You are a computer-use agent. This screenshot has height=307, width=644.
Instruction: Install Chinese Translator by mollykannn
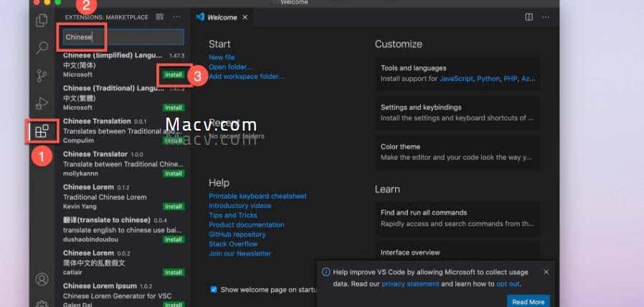tap(174, 174)
